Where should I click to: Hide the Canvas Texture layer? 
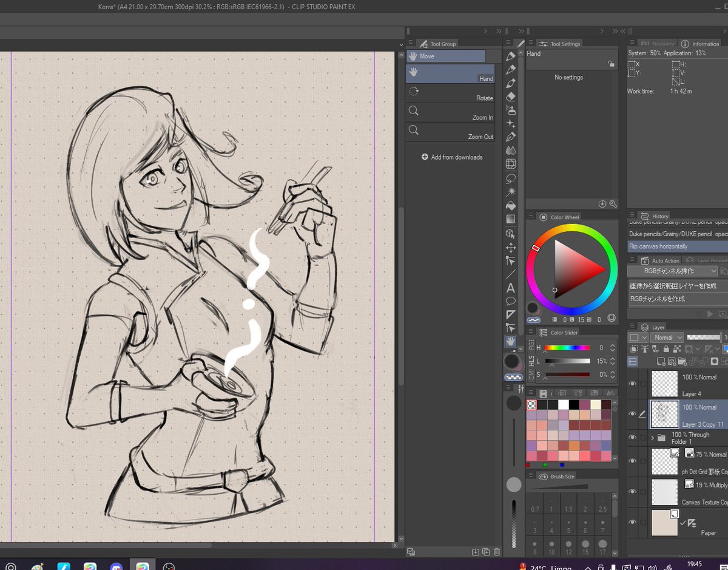(x=633, y=492)
